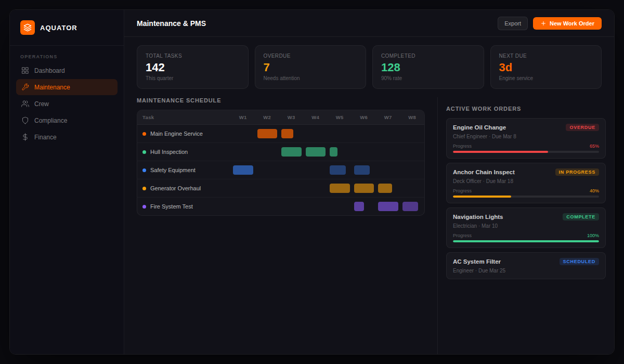Click the Anchor Chain Inspect progress bar
Viewport: 624px width, 364px height.
pyautogui.click(x=525, y=197)
